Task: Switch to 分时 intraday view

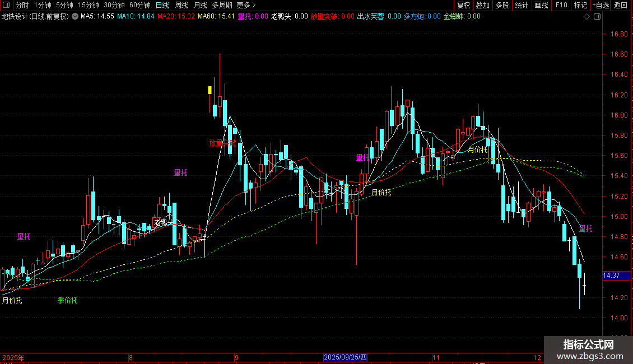Action: click(x=22, y=5)
